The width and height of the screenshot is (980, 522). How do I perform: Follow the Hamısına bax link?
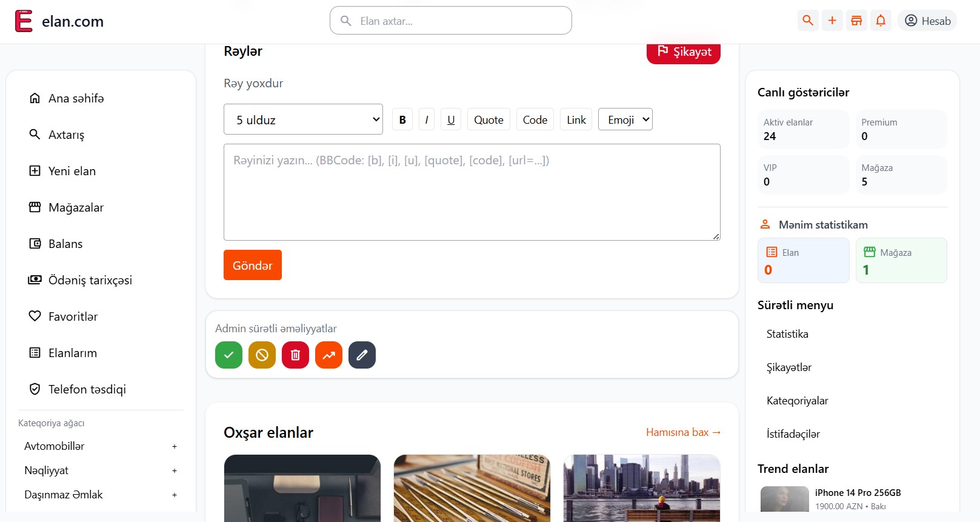coord(683,432)
